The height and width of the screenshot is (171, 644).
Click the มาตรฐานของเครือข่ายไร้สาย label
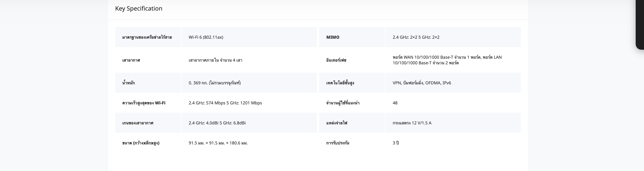[147, 37]
